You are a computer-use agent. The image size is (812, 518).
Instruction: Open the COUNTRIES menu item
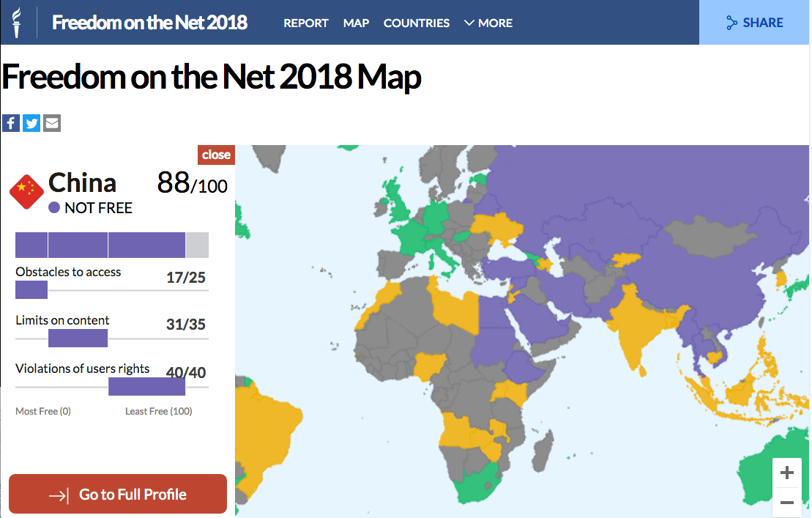[x=417, y=23]
